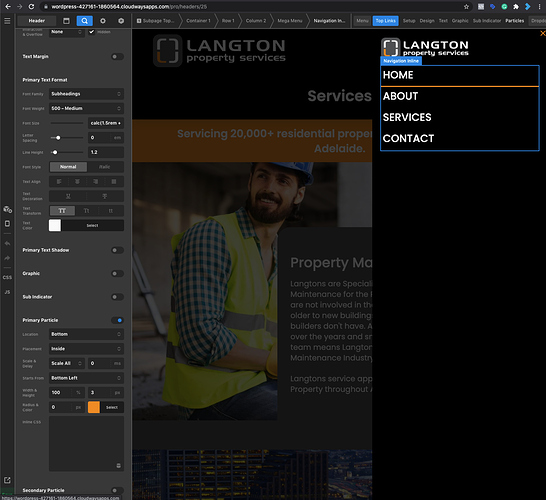Set text align to left

click(59, 181)
